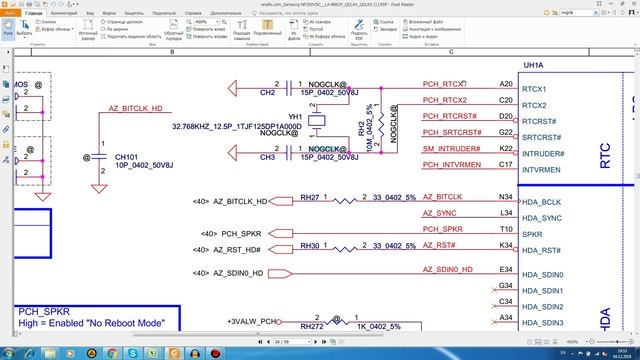Viewport: 640px width, 360px height.
Task: Open the Clipboard dropdown
Action: (54, 29)
